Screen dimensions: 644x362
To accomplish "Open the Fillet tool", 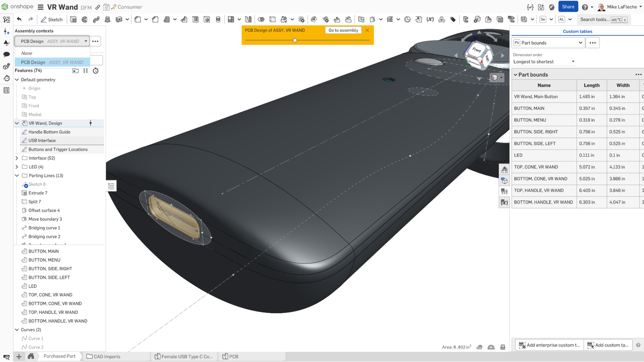I will [137, 19].
